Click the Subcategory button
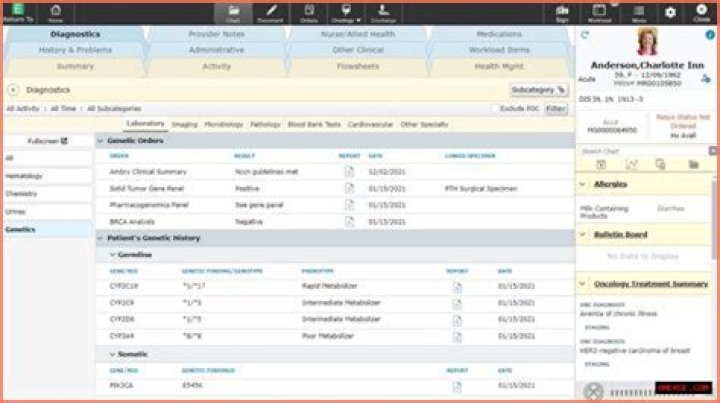Screen dimensions: 720x403 tap(538, 89)
